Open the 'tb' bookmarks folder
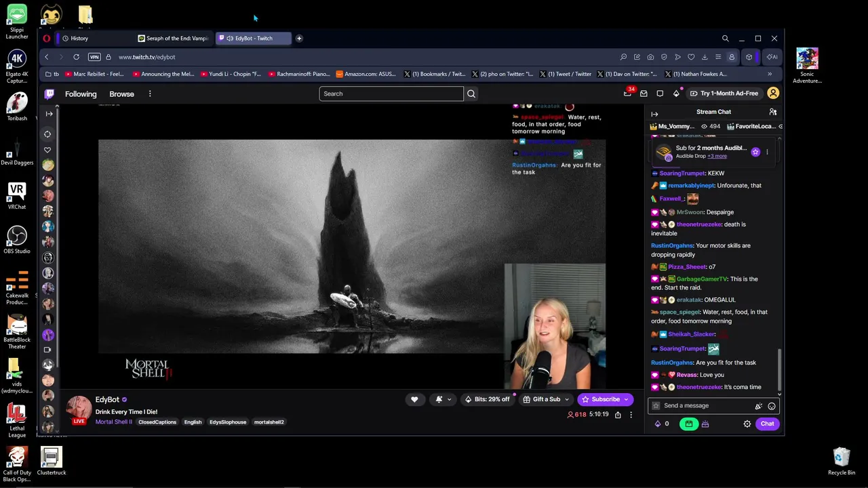This screenshot has height=488, width=868. [52, 74]
